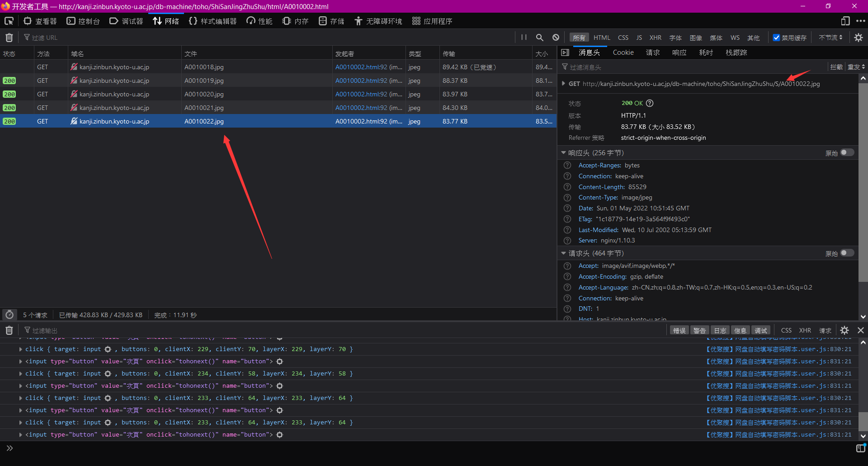Open network request search
The width and height of the screenshot is (868, 466).
click(x=539, y=38)
